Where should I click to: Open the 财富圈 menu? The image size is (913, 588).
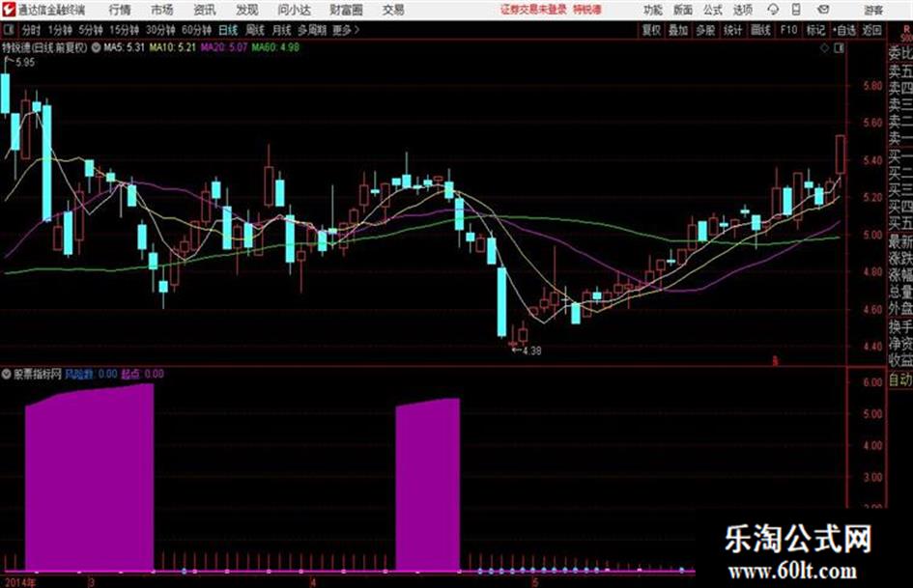point(346,10)
